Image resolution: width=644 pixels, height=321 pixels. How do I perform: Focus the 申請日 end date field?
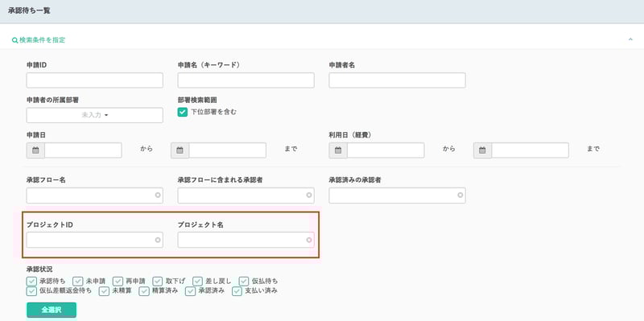(x=228, y=150)
